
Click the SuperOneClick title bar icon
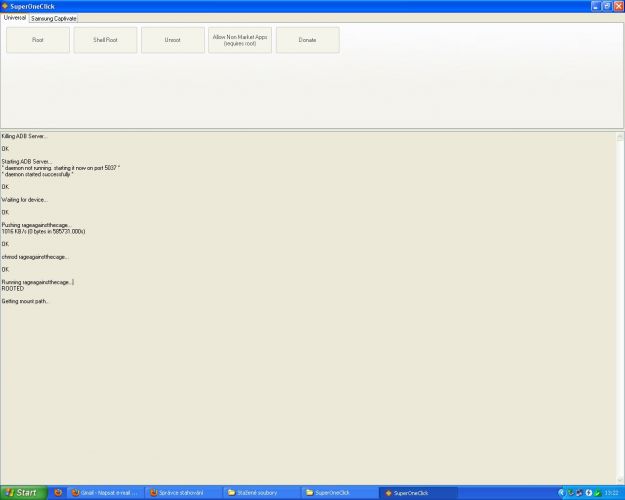click(5, 6)
